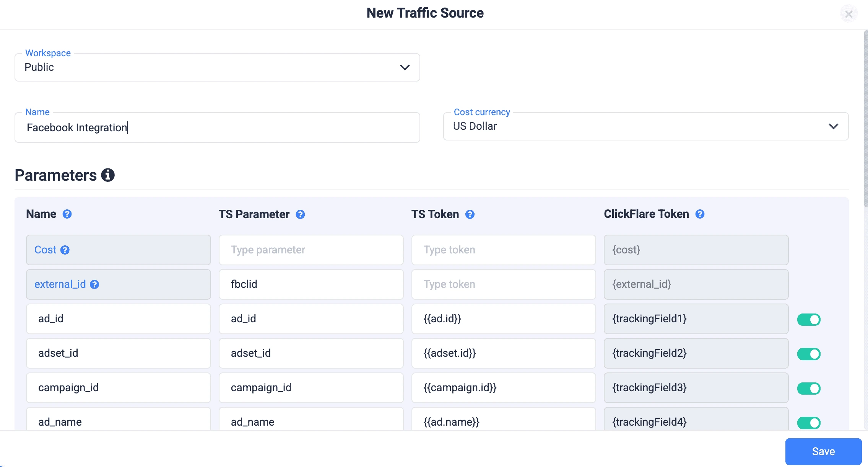Click the {trackingField2} ClickFlare Token field
This screenshot has width=868, height=467.
696,353
